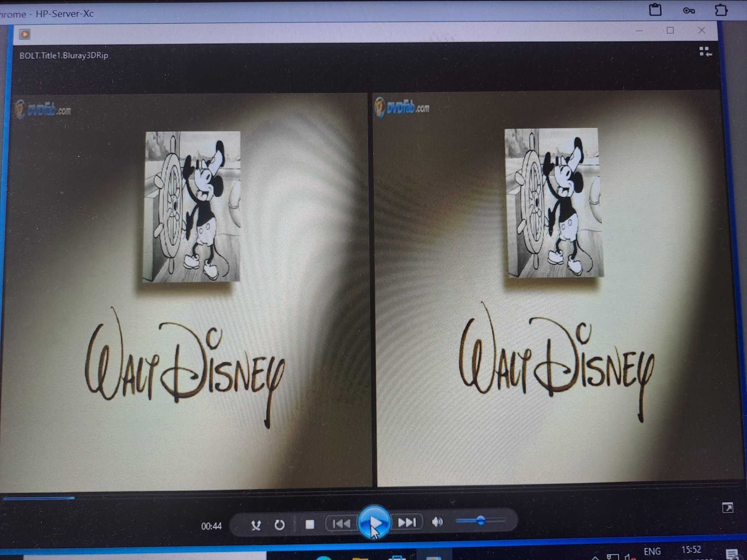Toggle repeat playback mode
The image size is (747, 560).
pos(279,525)
